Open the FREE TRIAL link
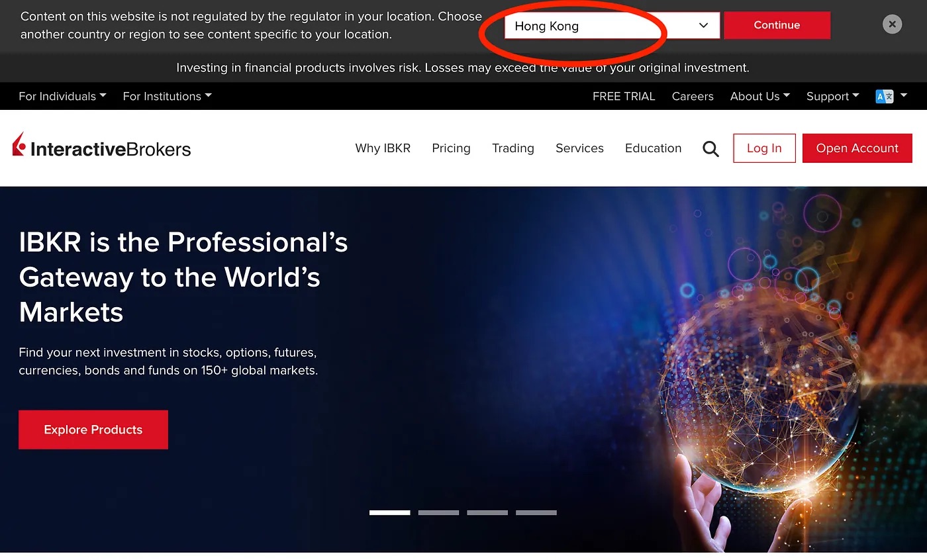 [x=623, y=96]
